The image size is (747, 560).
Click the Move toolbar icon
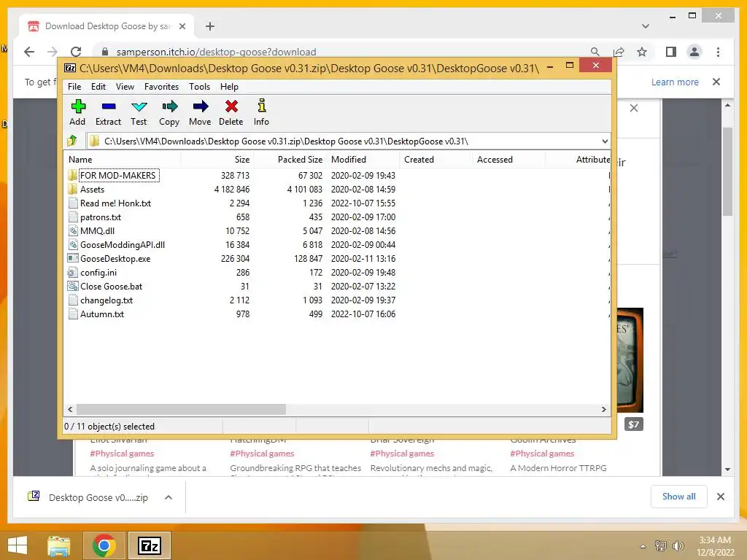200,106
